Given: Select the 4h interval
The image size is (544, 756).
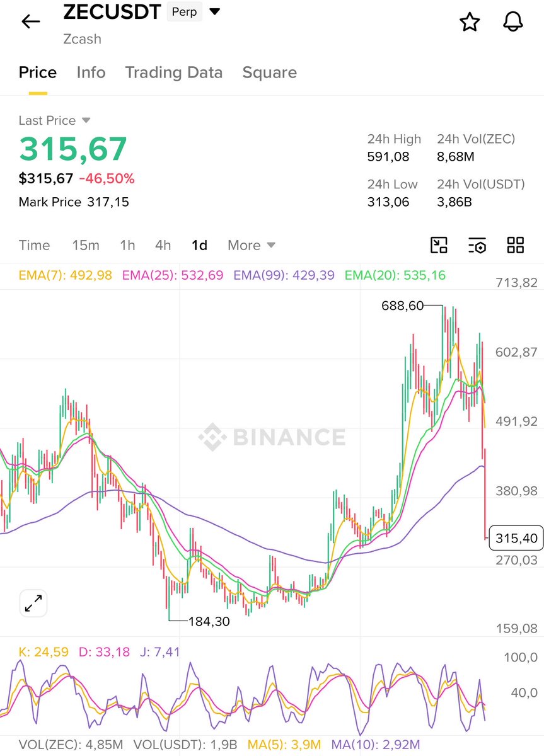Looking at the screenshot, I should pos(163,245).
